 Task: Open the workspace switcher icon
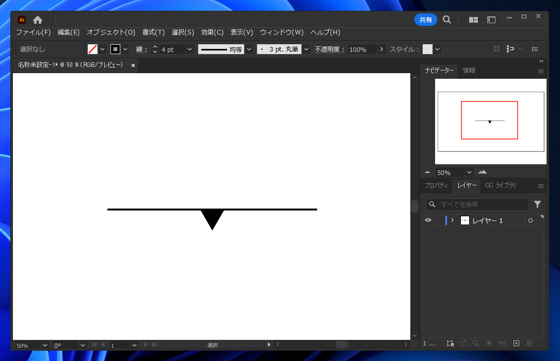pyautogui.click(x=491, y=20)
